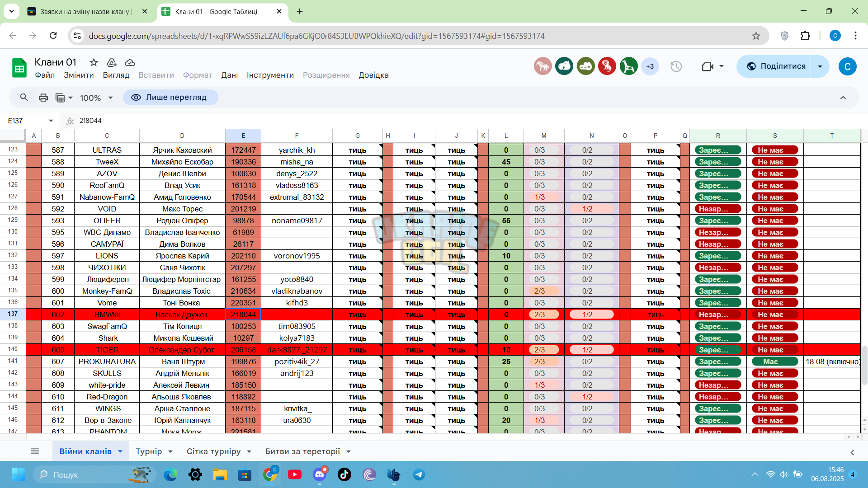
Task: Open Chrome three-dot menu
Action: tap(855, 36)
